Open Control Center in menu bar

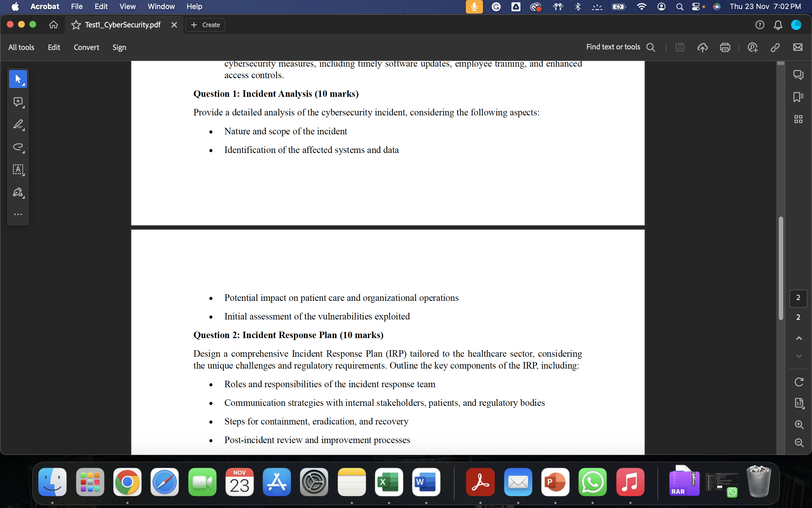pos(696,7)
